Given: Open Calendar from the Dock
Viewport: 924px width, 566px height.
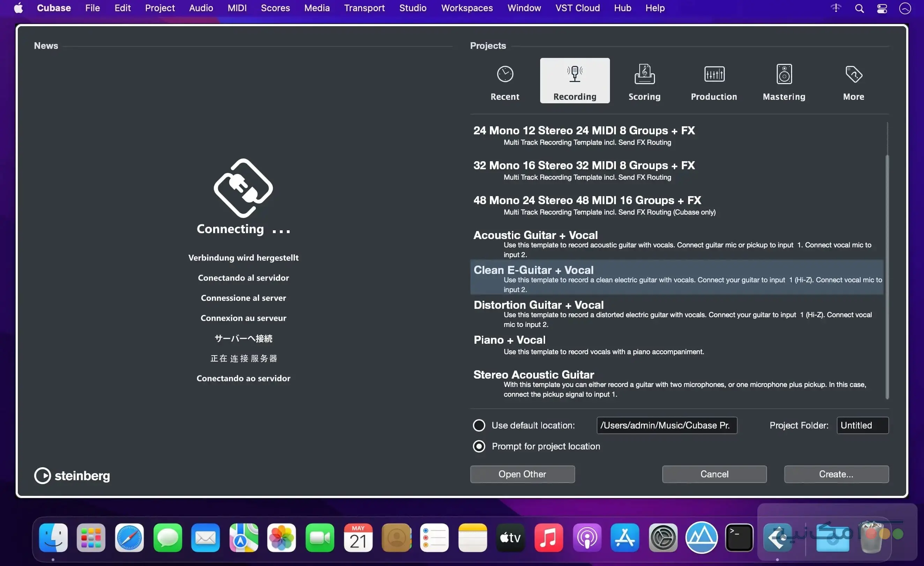Looking at the screenshot, I should tap(358, 538).
